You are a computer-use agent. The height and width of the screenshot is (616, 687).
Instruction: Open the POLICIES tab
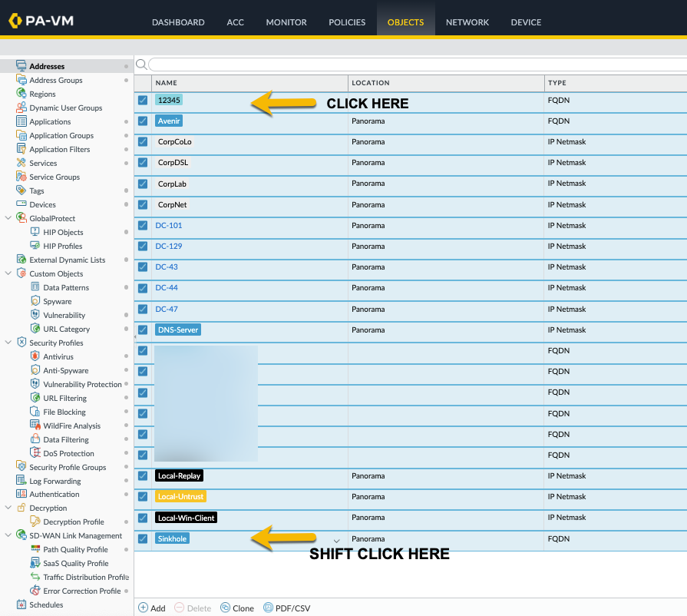347,22
